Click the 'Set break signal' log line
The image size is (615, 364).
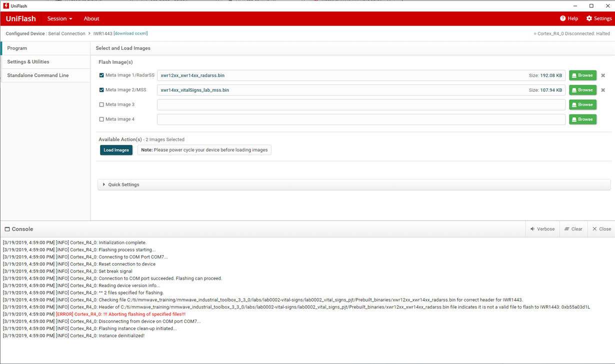(x=67, y=272)
